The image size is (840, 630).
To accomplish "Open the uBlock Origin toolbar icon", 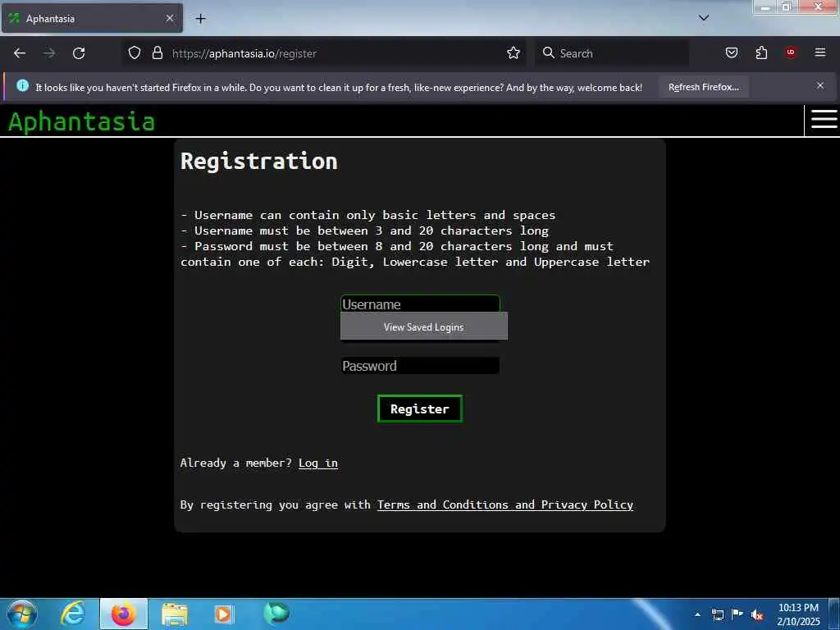I will (791, 52).
